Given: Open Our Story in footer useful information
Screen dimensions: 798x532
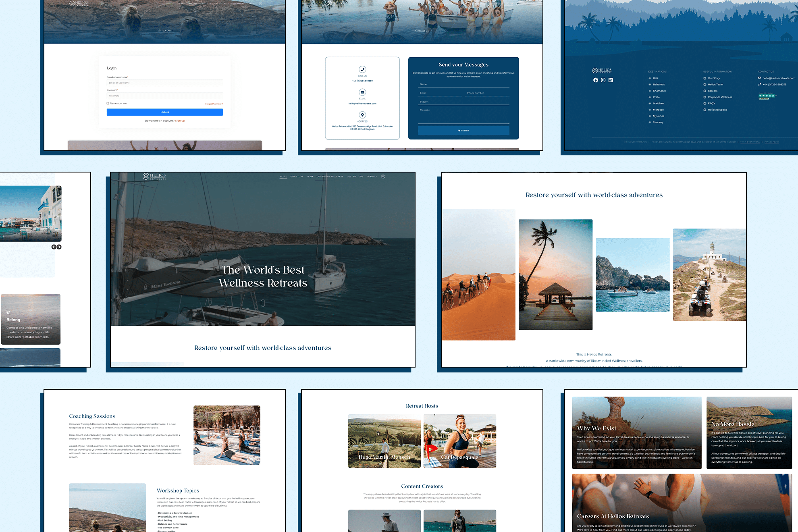Looking at the screenshot, I should pos(714,78).
